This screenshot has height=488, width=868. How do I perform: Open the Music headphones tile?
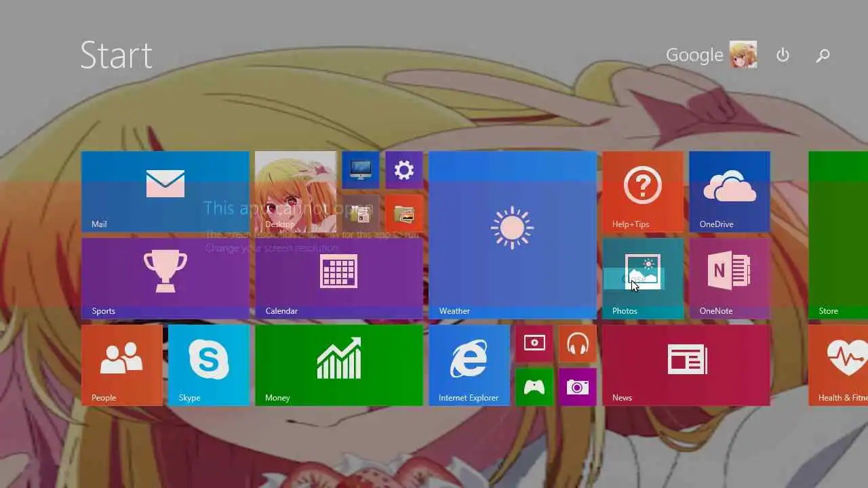pyautogui.click(x=578, y=344)
